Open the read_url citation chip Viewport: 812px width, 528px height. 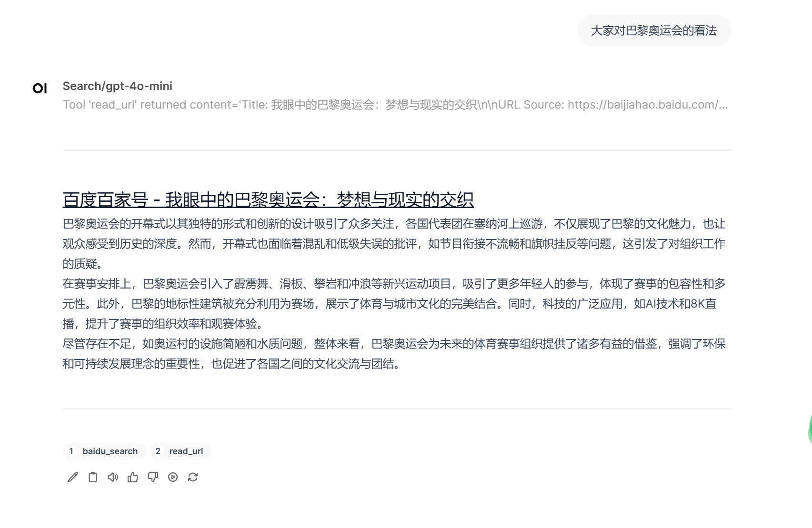tap(180, 451)
